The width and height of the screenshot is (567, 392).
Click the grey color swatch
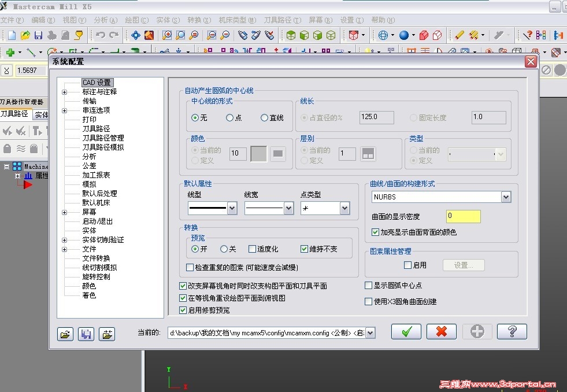click(258, 154)
